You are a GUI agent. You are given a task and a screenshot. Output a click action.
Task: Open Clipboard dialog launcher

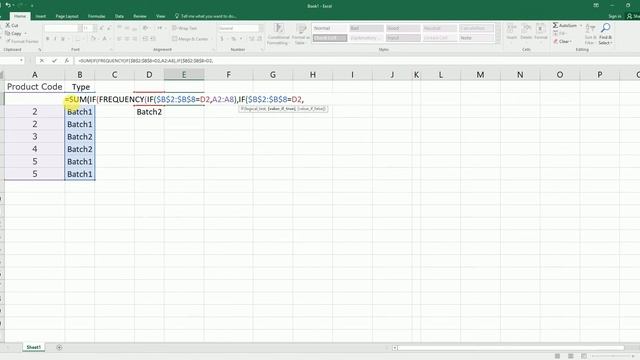40,50
